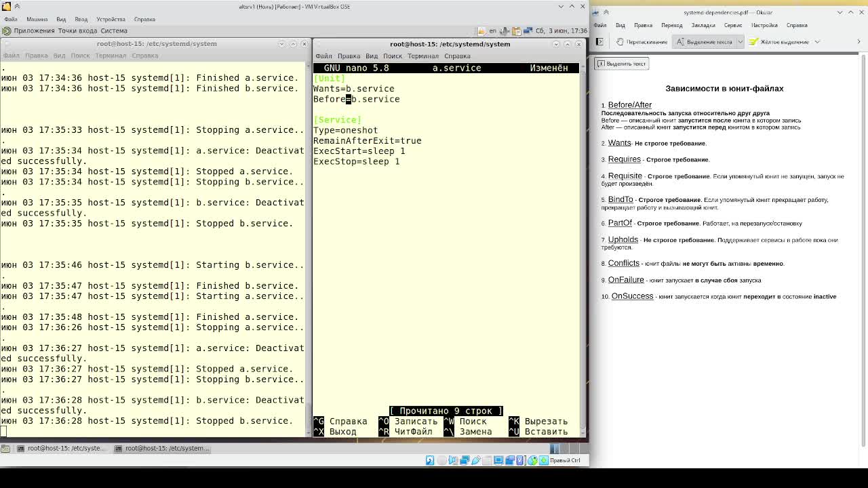868x488 pixels.
Task: Open the clipboard manager tray icon
Action: coord(516,30)
